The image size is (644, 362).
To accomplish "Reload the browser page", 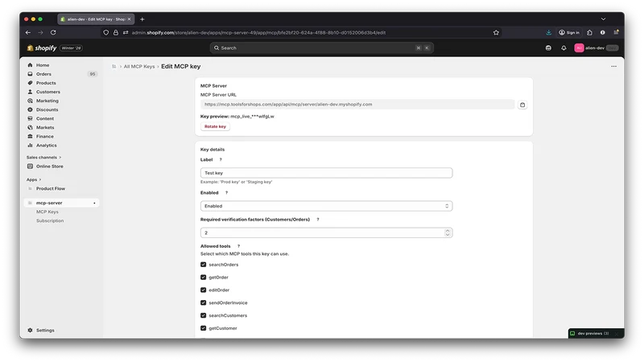I will (x=53, y=32).
